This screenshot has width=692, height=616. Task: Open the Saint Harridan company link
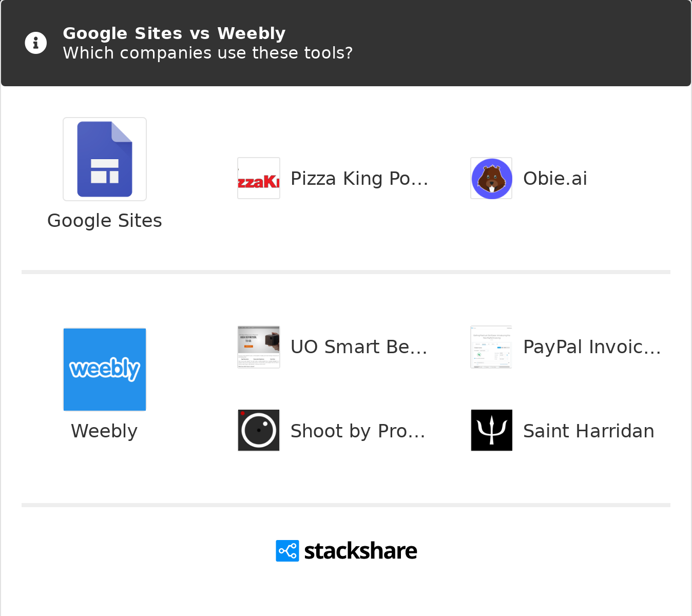point(588,431)
